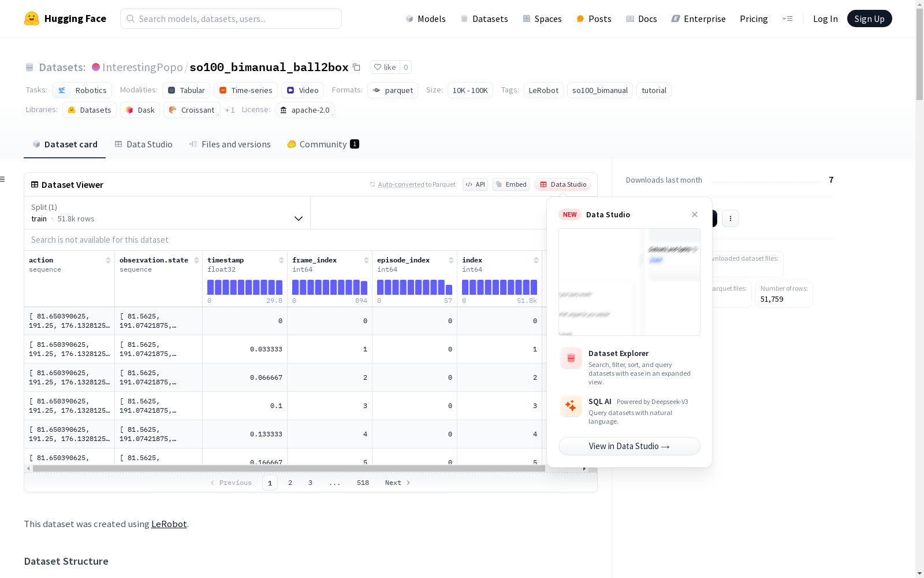
Task: Click the InterestingPopo author avatar
Action: click(x=96, y=67)
